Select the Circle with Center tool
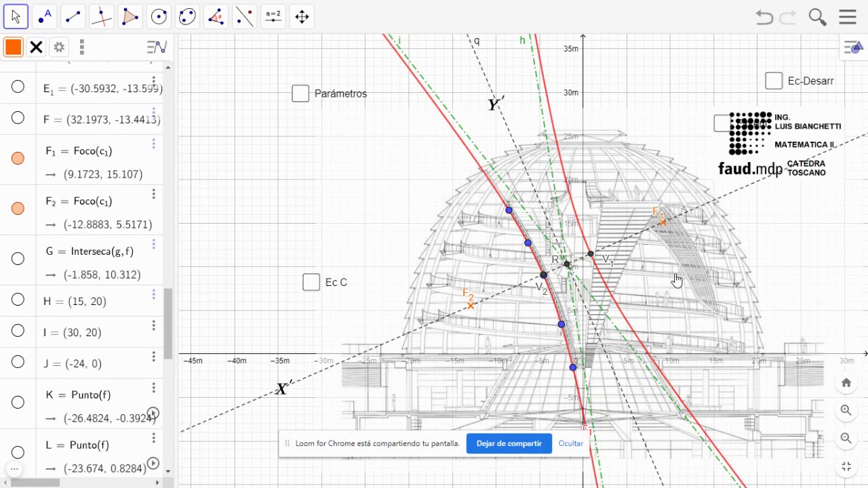Screen dimensions: 868x488 159,17
